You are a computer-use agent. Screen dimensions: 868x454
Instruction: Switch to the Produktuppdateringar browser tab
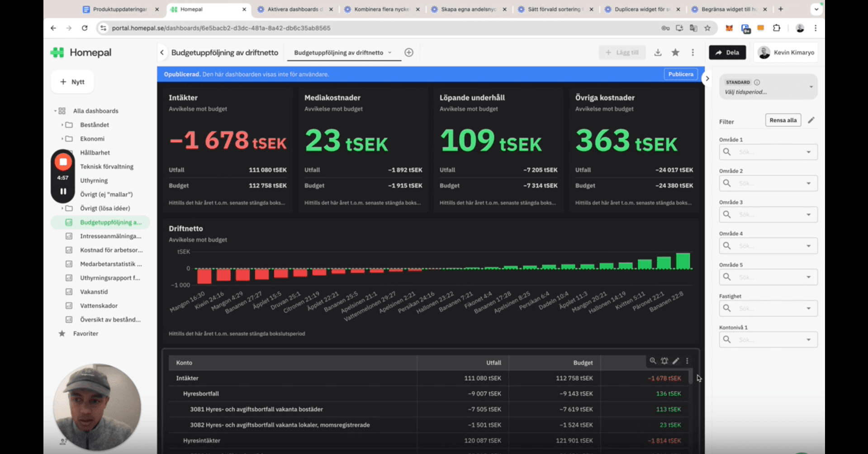[x=120, y=9]
